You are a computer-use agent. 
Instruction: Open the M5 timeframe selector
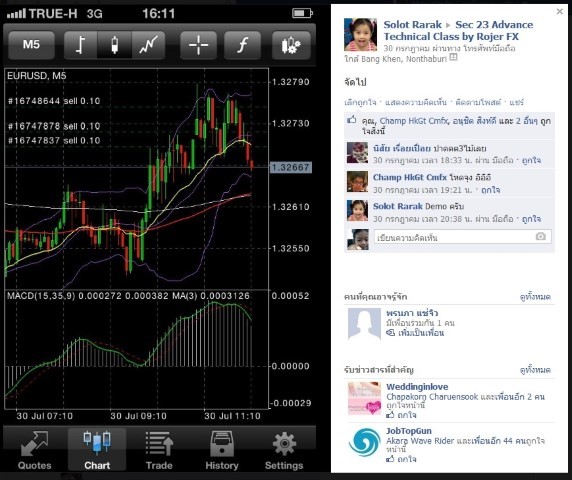point(31,45)
